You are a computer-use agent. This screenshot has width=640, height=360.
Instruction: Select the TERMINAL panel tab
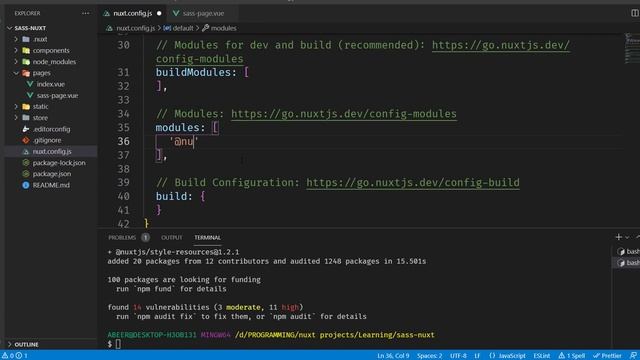[207, 237]
